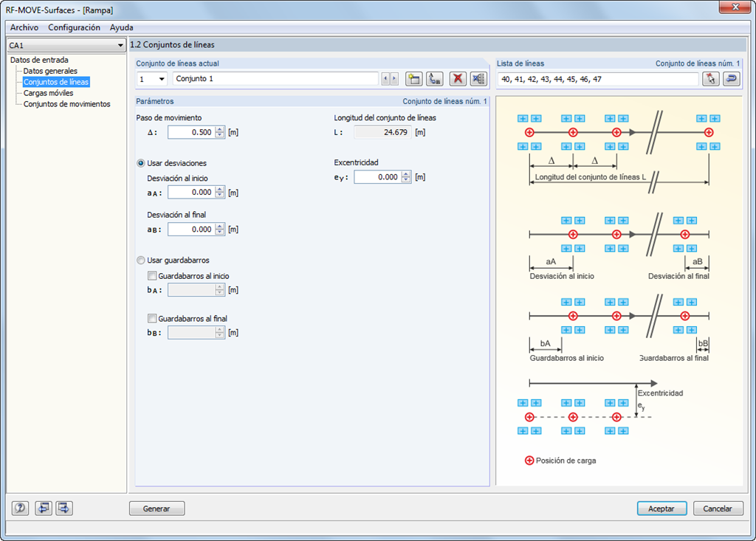Select Usar desviaciones option
Image resolution: width=756 pixels, height=541 pixels.
pyautogui.click(x=141, y=163)
